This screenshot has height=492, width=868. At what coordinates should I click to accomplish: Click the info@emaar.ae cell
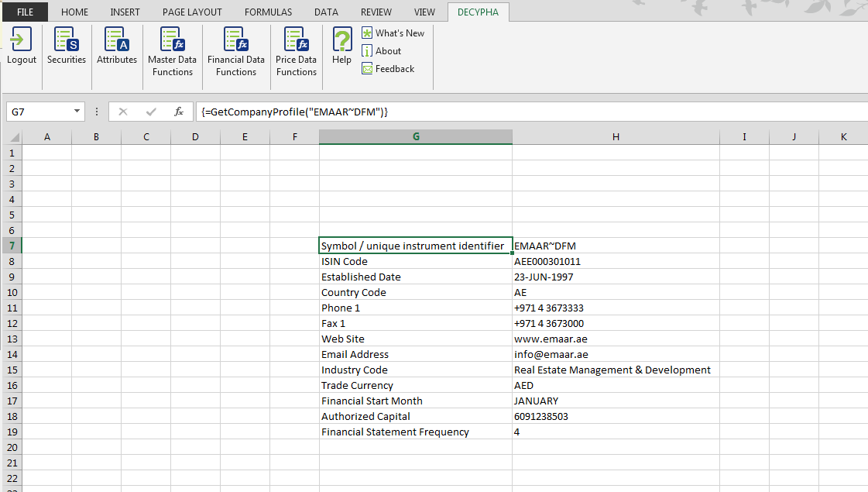pos(616,355)
